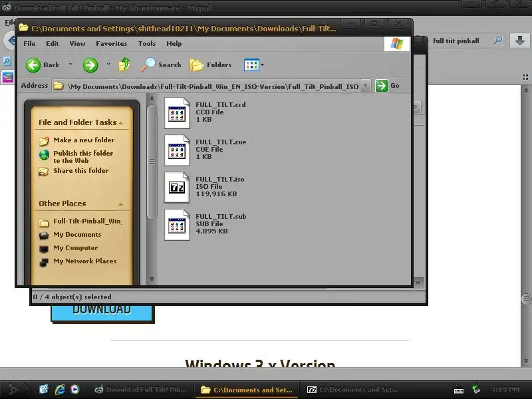Viewport: 532px width, 399px height.
Task: Click Publish this folder to the Web
Action: [83, 157]
